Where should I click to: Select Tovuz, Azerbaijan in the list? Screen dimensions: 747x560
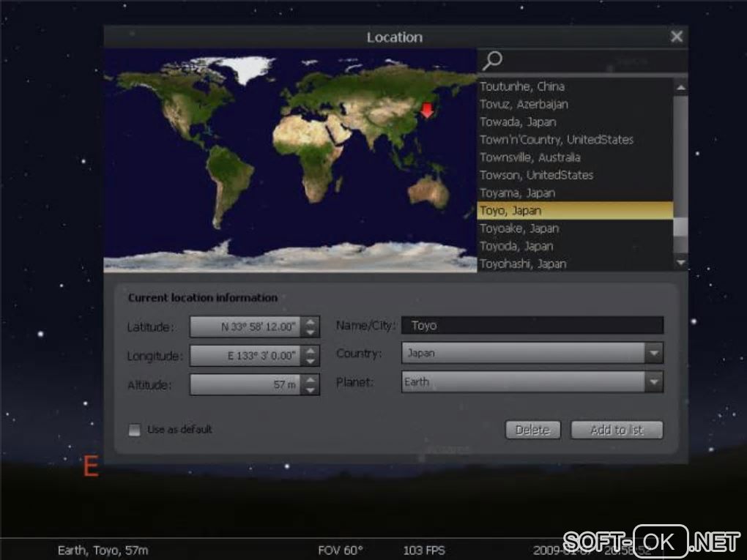tap(575, 104)
